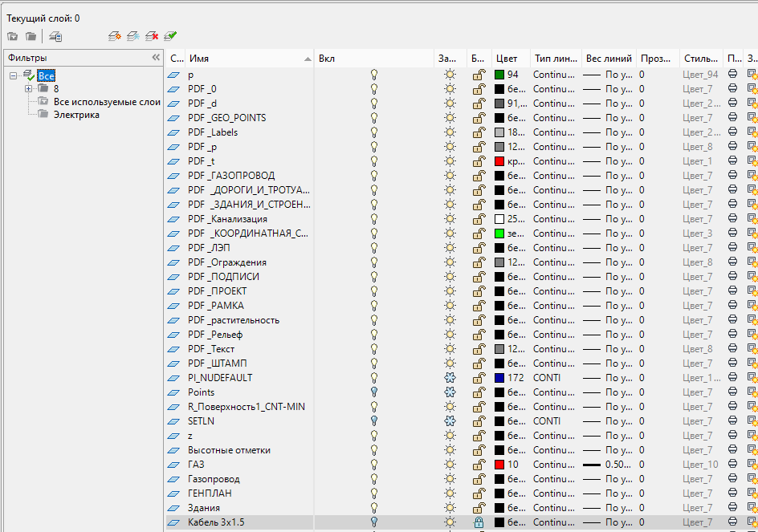Change color of PDF_Ограждения layer
The width and height of the screenshot is (758, 532).
pyautogui.click(x=499, y=262)
